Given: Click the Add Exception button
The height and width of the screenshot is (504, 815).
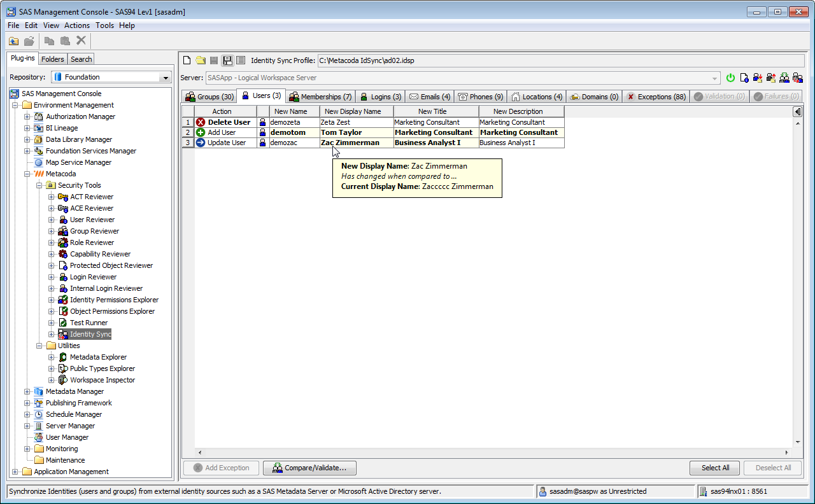Looking at the screenshot, I should 221,468.
